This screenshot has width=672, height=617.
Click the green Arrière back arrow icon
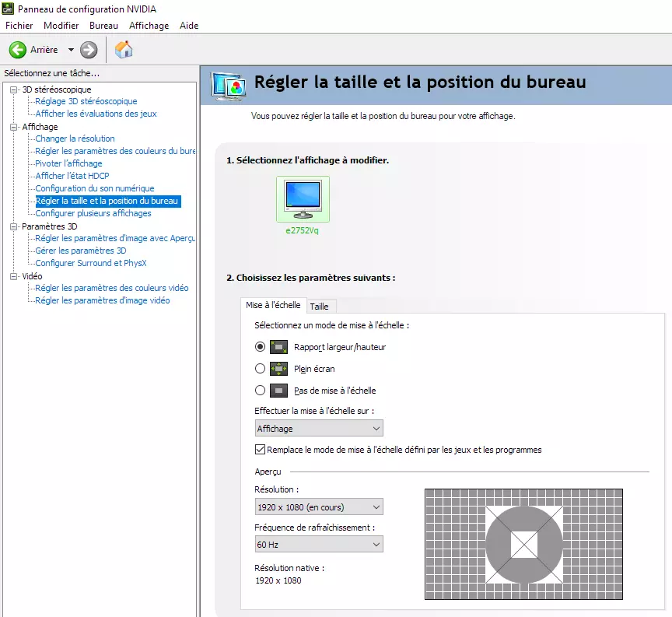[x=18, y=50]
